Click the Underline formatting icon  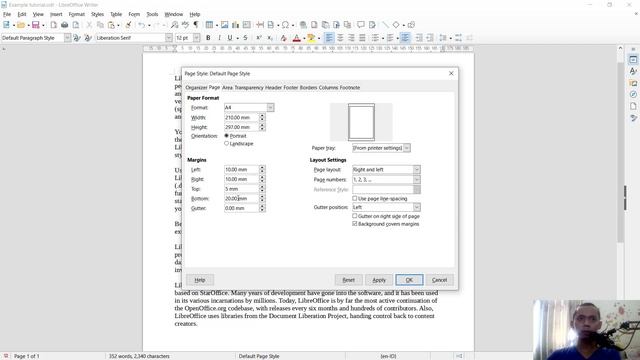(x=230, y=38)
